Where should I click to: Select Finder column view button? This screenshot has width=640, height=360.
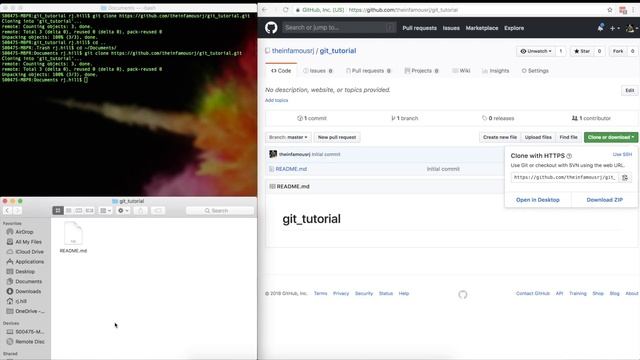[79, 211]
